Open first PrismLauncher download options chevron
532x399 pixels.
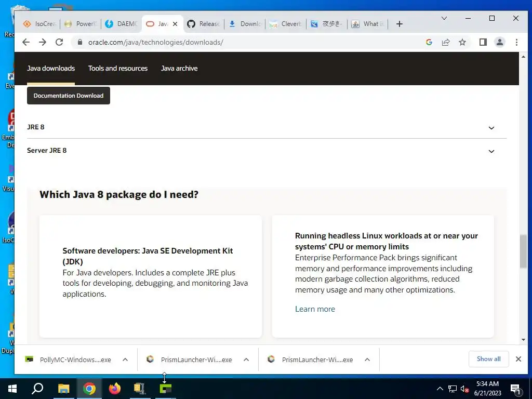pos(246,360)
